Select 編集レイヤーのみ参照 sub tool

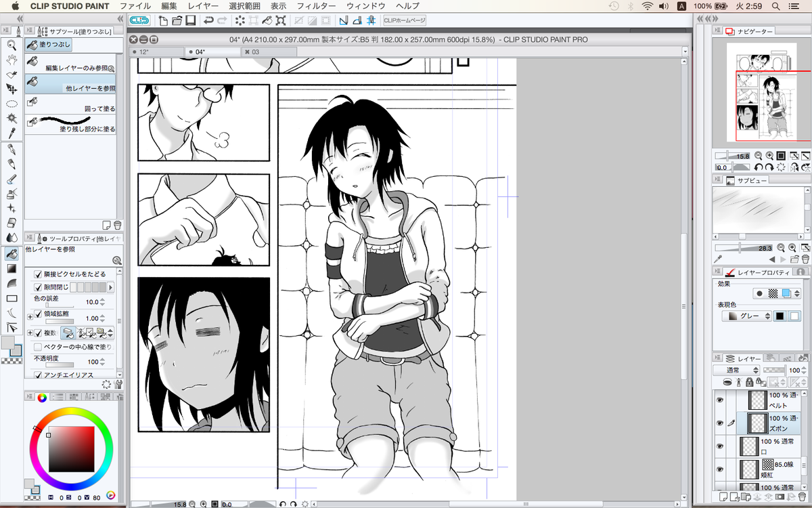(x=70, y=64)
